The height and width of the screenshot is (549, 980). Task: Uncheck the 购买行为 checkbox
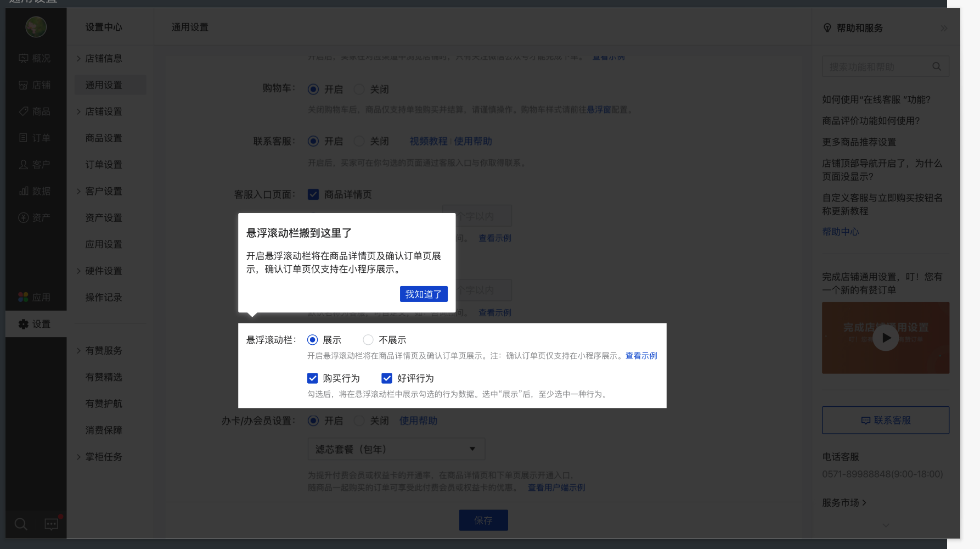(x=313, y=378)
